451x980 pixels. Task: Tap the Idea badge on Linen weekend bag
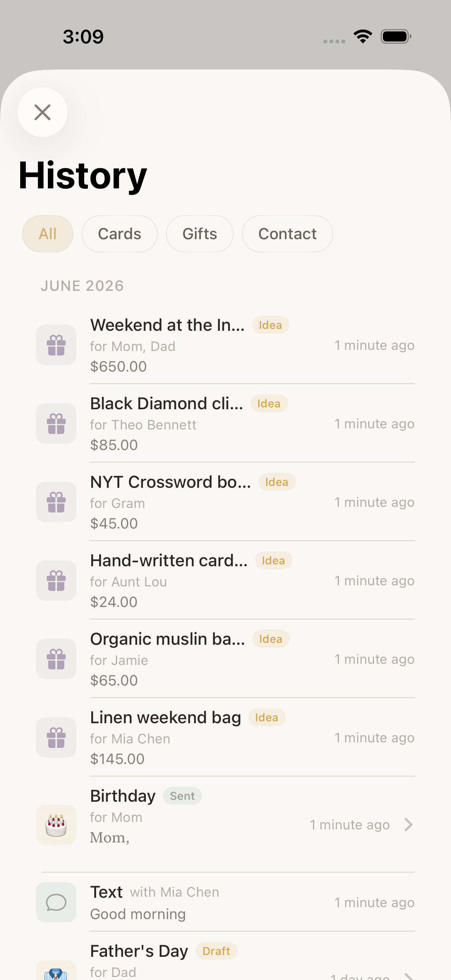[x=267, y=718]
